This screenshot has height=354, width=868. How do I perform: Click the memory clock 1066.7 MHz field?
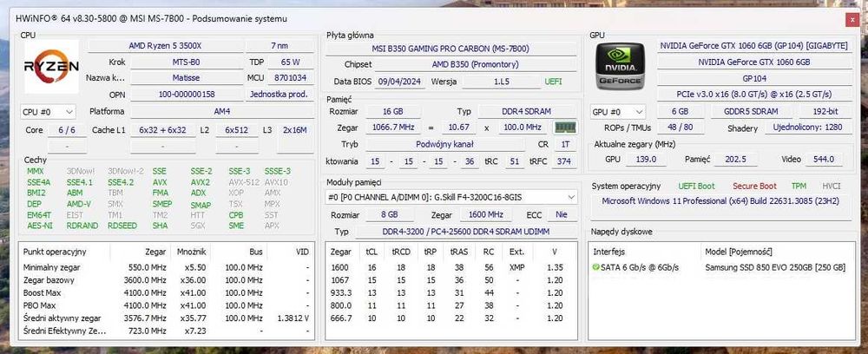pyautogui.click(x=393, y=128)
